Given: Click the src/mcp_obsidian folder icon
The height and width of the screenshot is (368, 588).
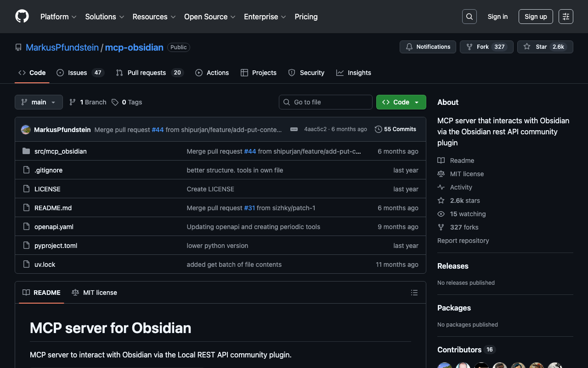Looking at the screenshot, I should click(26, 151).
